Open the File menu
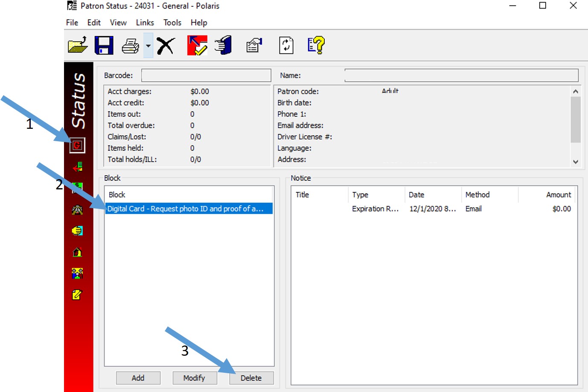Screen dimensions: 588x392 (x=72, y=23)
